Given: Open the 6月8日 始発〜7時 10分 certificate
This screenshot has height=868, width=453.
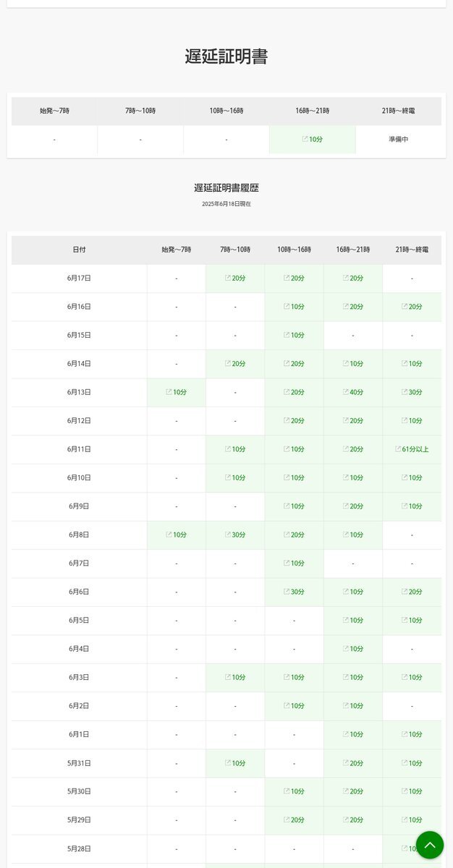Looking at the screenshot, I should 176,535.
